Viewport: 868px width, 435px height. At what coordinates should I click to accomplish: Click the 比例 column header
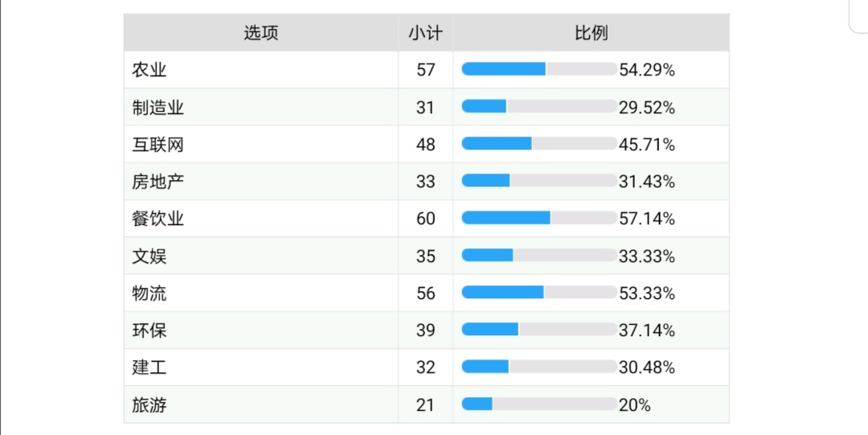[592, 33]
